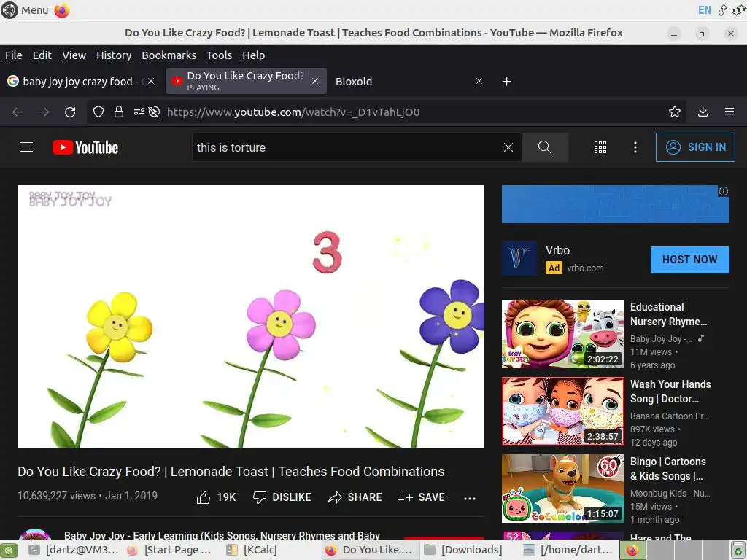Open tracking protection shield panel
The width and height of the screenshot is (747, 560).
[x=98, y=112]
